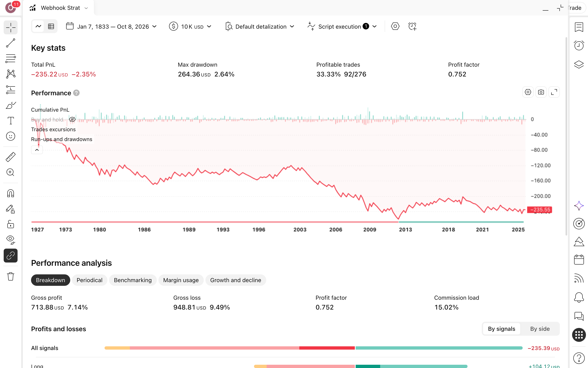Open the Margin usage tab
This screenshot has height=368, width=588.
coord(181,280)
